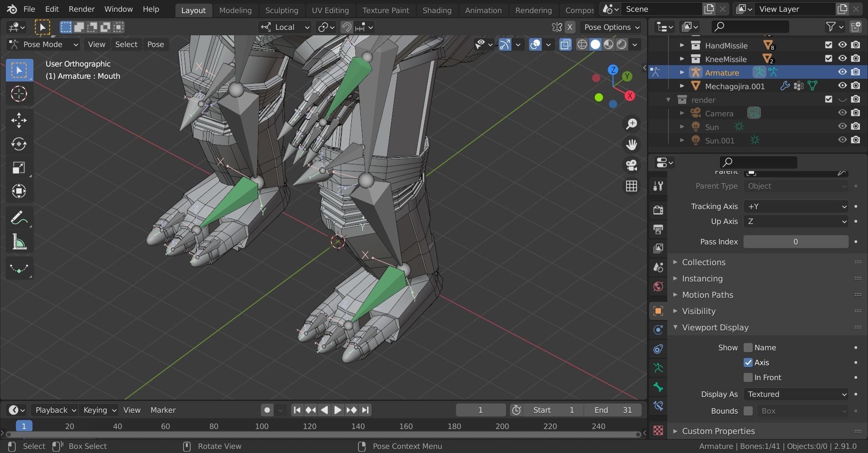Choose the Move tool
The width and height of the screenshot is (868, 453).
pyautogui.click(x=19, y=120)
